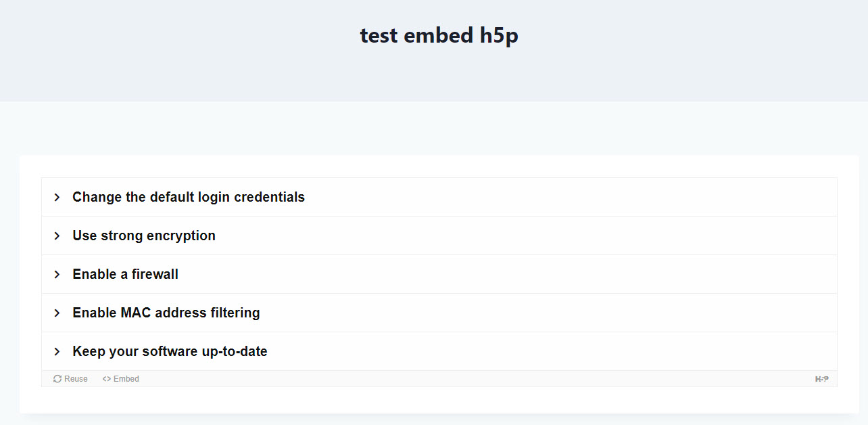
Task: Click the word 'h5p' in the heading
Action: pyautogui.click(x=499, y=35)
